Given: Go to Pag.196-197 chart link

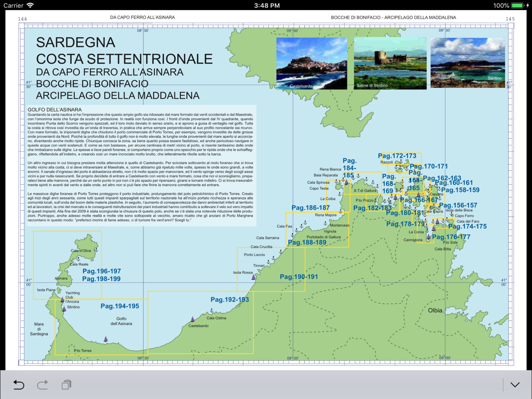Looking at the screenshot, I should [102, 271].
